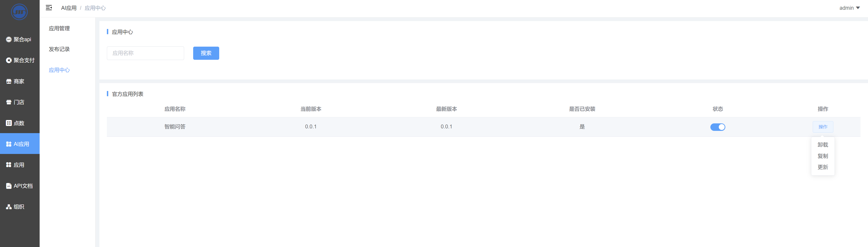Select the 商家 store icon

click(9, 81)
